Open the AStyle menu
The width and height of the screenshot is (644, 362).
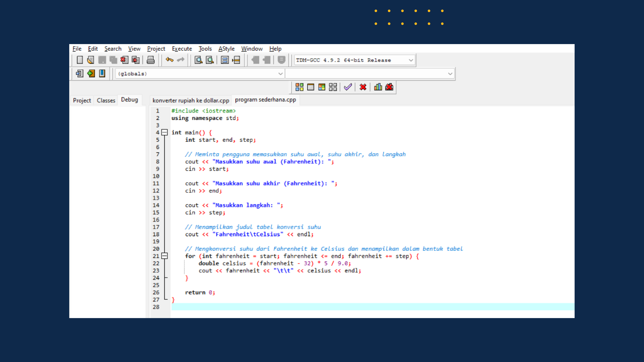[x=227, y=49]
